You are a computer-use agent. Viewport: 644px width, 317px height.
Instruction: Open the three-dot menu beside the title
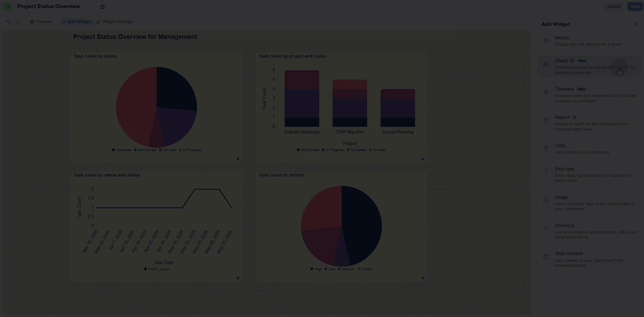point(90,7)
